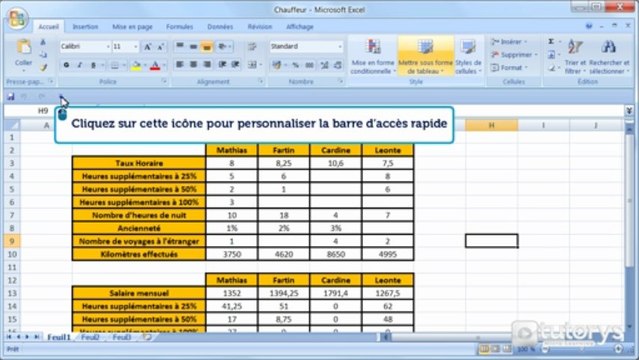This screenshot has height=360, width=639.
Task: Click the zoom slider in the status bar
Action: pos(583,349)
